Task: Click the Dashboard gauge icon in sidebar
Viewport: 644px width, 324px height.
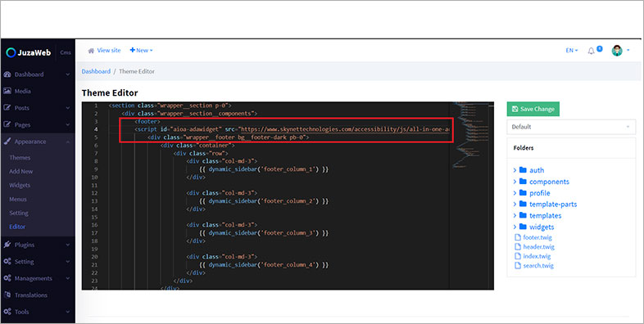Action: pos(7,74)
